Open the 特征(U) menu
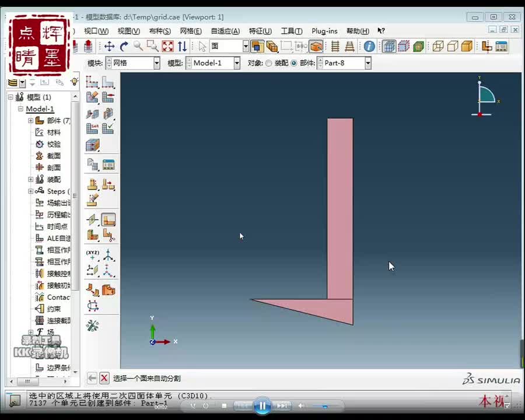 [260, 31]
